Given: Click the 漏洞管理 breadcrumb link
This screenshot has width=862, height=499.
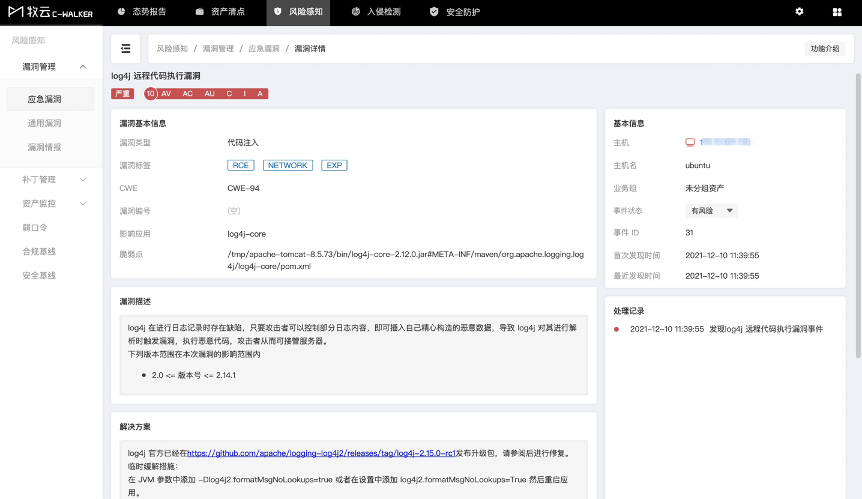Looking at the screenshot, I should coord(217,48).
